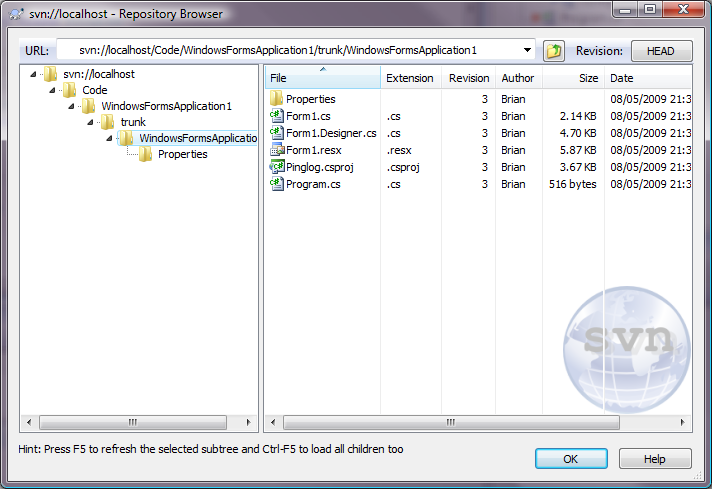Select the Form1.Designer.cs file name

tap(331, 133)
